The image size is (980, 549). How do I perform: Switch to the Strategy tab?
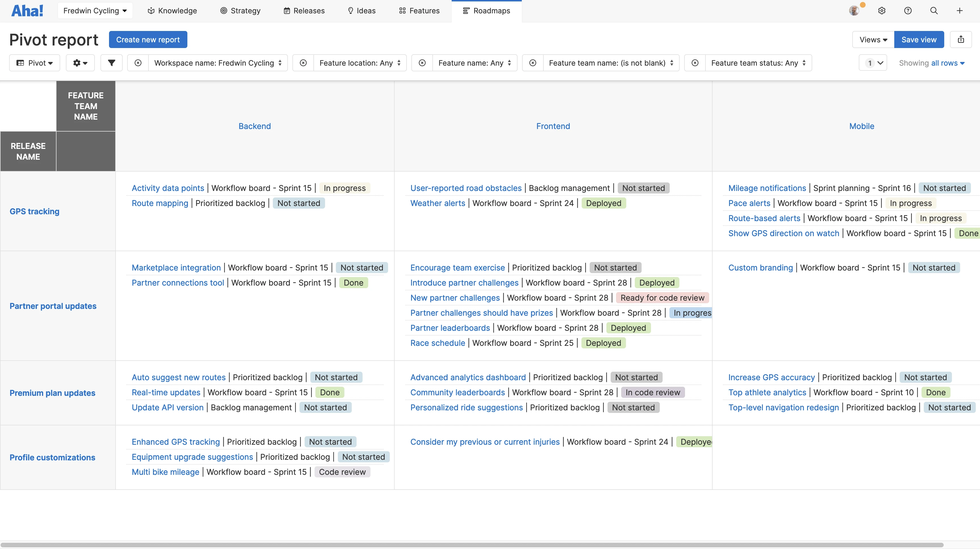tap(240, 11)
